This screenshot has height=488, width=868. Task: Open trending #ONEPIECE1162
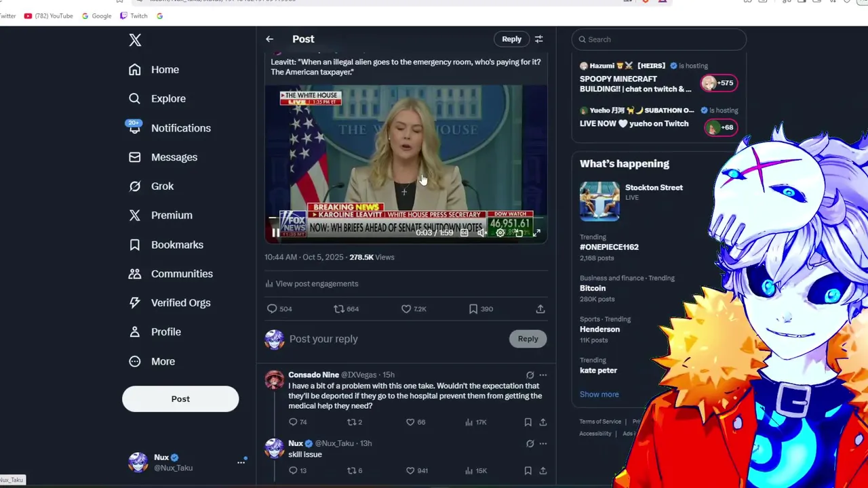coord(609,247)
